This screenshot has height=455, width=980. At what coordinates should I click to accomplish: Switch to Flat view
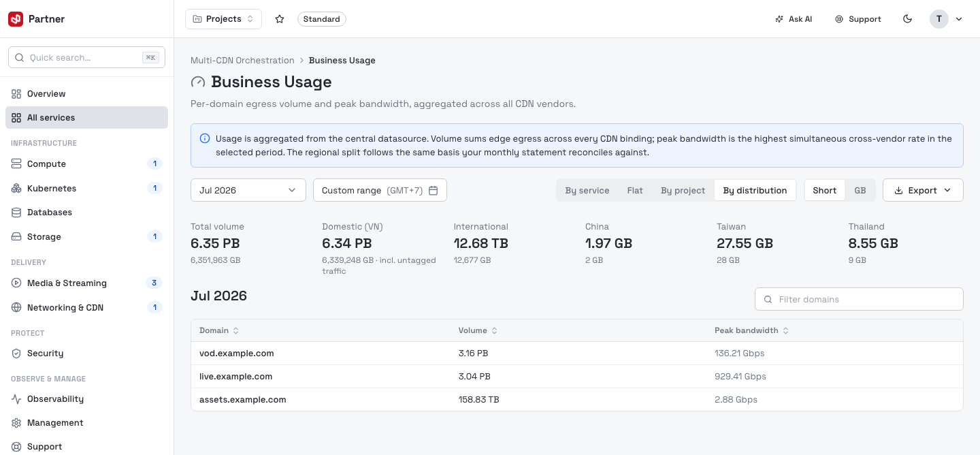click(635, 190)
